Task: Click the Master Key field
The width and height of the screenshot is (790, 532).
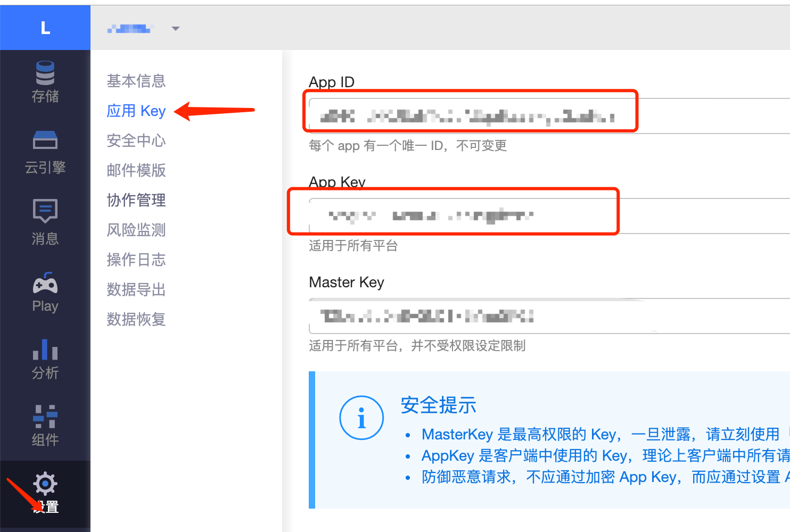Action: tap(468, 315)
